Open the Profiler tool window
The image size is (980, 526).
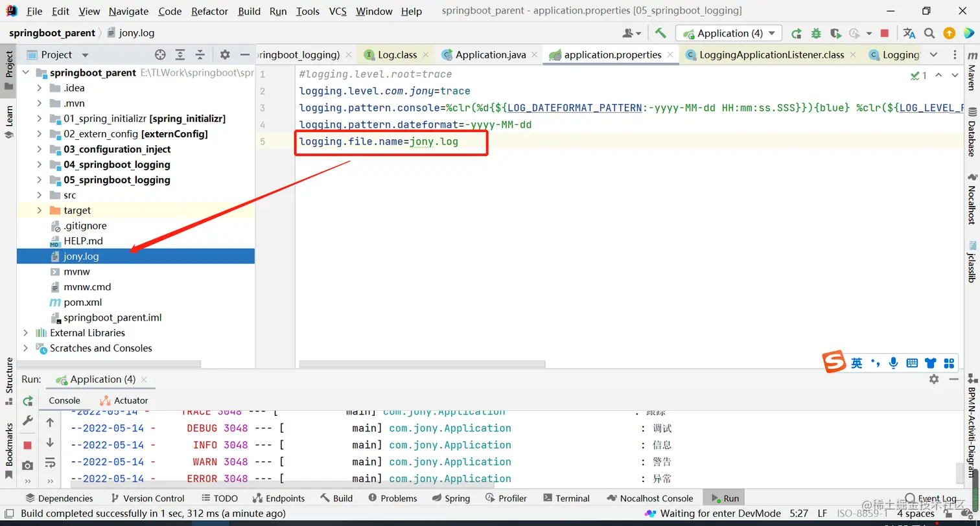tap(506, 498)
